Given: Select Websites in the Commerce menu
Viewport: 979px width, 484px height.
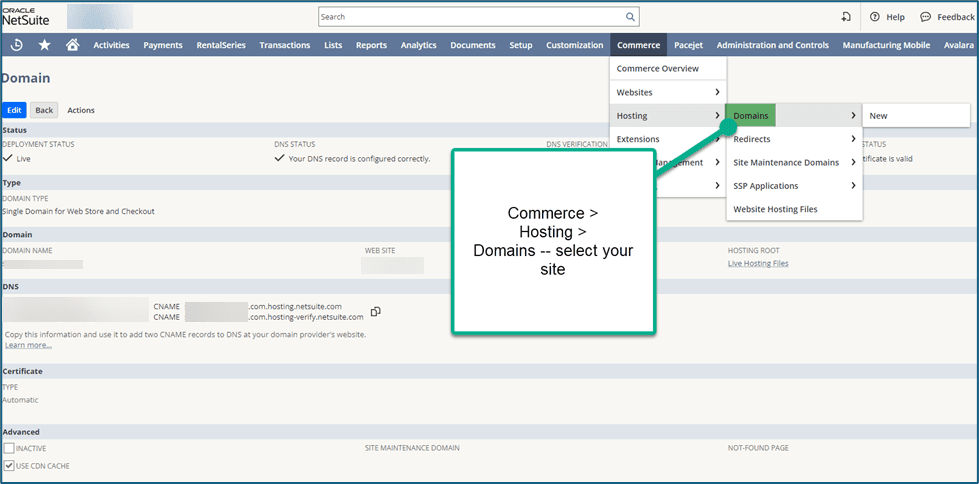Looking at the screenshot, I should [669, 92].
